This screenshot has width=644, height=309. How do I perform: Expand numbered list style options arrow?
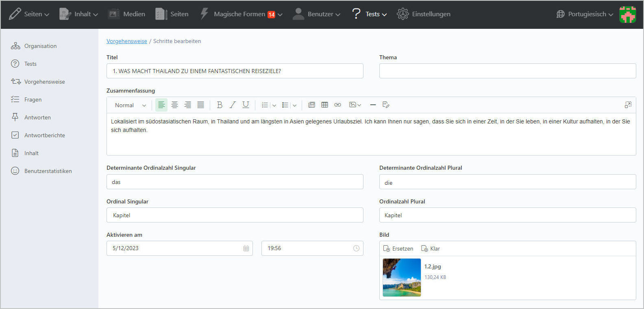click(x=274, y=105)
